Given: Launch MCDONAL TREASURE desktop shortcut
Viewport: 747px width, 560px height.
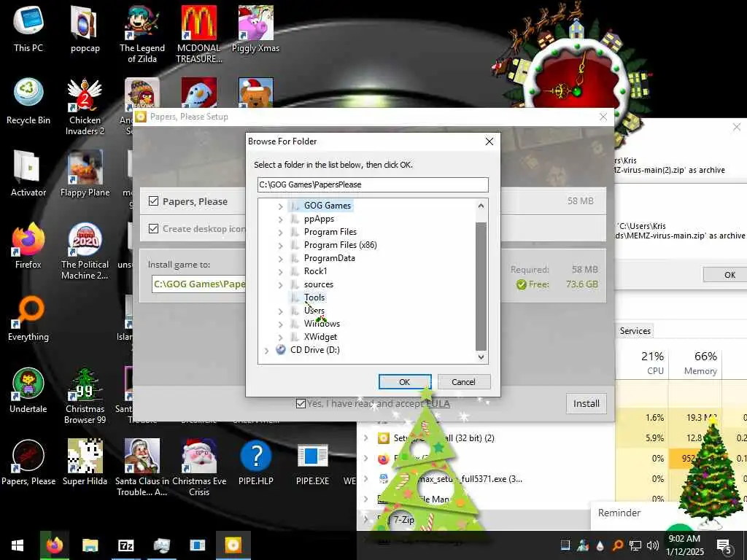Looking at the screenshot, I should pyautogui.click(x=198, y=34).
